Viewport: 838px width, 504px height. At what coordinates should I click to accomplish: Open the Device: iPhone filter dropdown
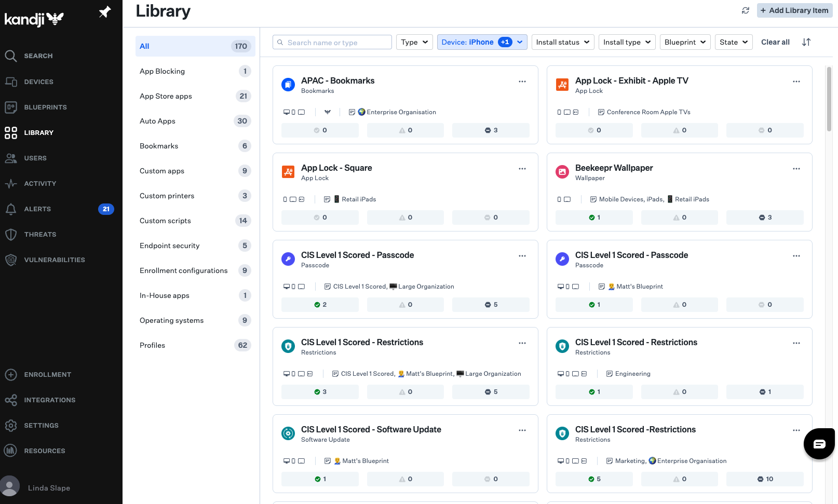coord(482,42)
